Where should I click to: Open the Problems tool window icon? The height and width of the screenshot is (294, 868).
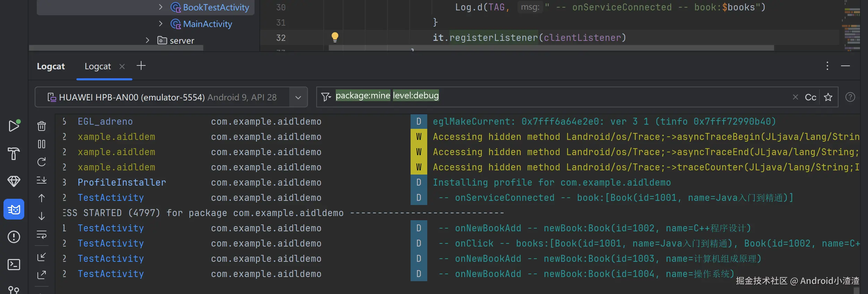pos(14,237)
